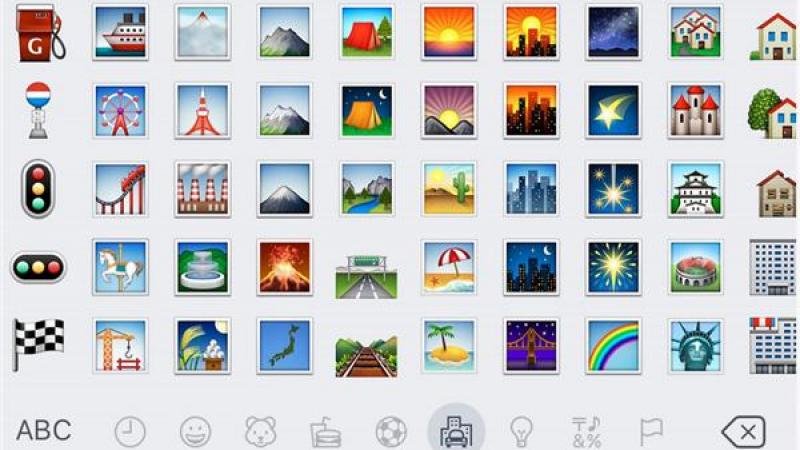The height and width of the screenshot is (450, 800).
Task: Tap the house with tree emoji
Action: click(772, 113)
